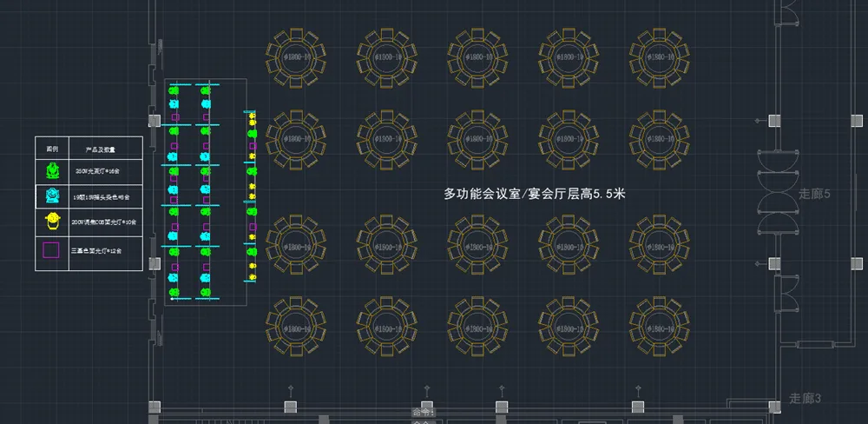Select the magenta square legend symbol
Viewport: 868px width, 424px height.
click(51, 251)
